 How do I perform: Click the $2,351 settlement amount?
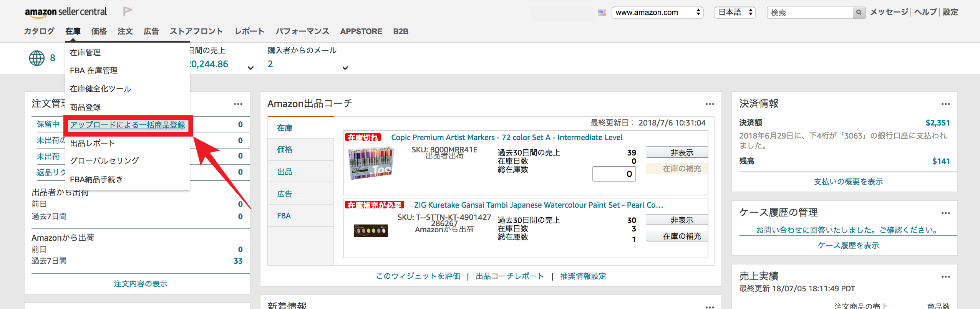click(x=938, y=123)
